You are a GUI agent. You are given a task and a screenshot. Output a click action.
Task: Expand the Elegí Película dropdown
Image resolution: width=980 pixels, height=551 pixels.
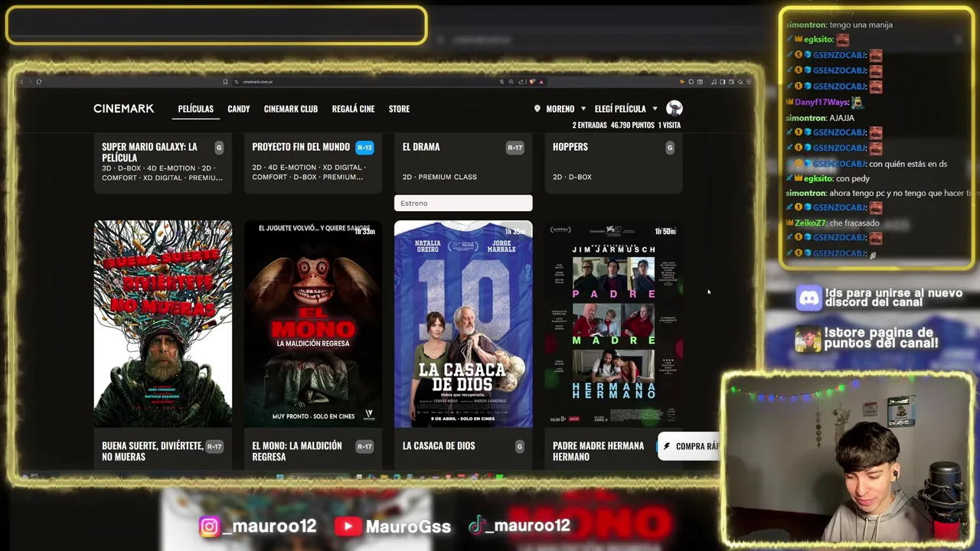click(626, 109)
